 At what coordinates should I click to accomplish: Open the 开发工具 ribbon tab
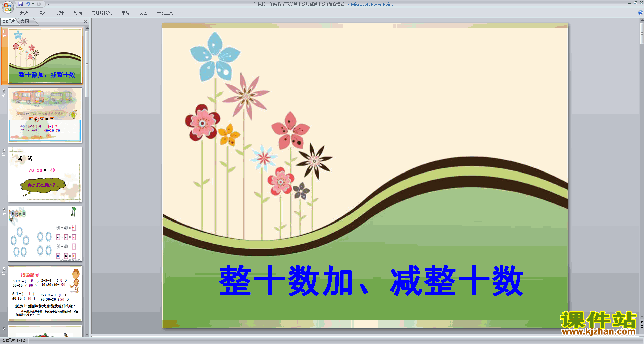pos(165,13)
